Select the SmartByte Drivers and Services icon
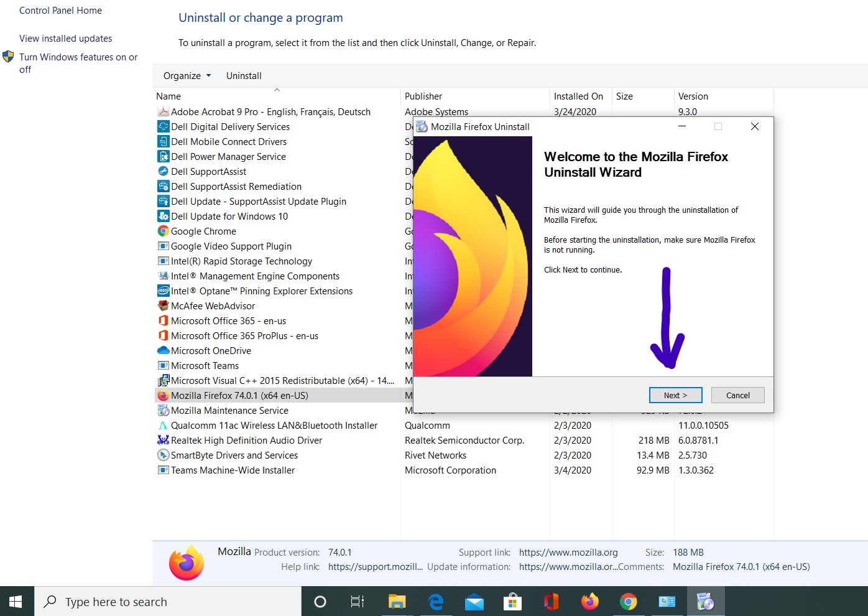This screenshot has width=868, height=616. [164, 455]
